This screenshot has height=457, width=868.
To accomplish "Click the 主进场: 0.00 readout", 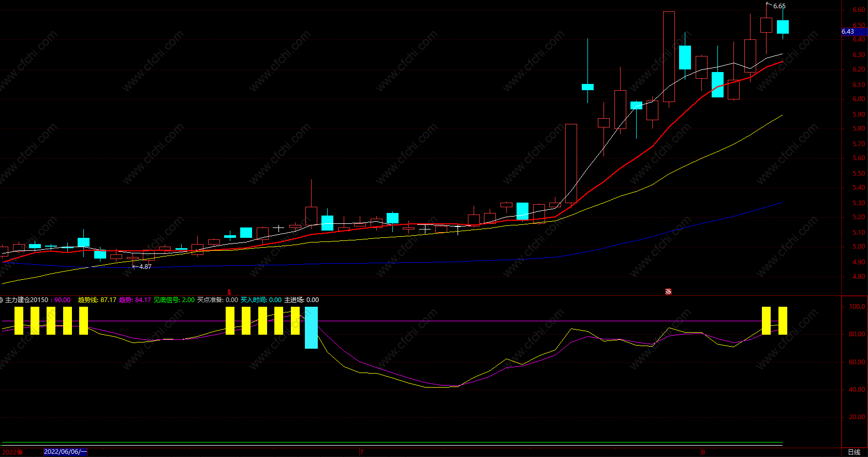I will [301, 300].
